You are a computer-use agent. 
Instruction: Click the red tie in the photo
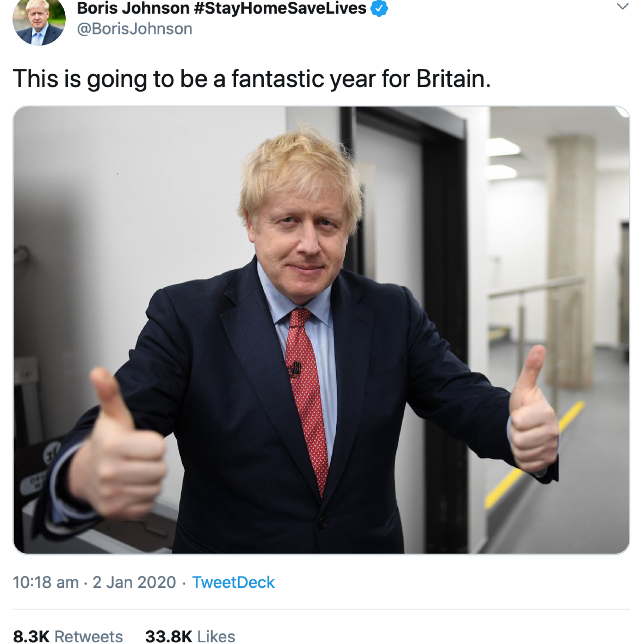point(307,400)
